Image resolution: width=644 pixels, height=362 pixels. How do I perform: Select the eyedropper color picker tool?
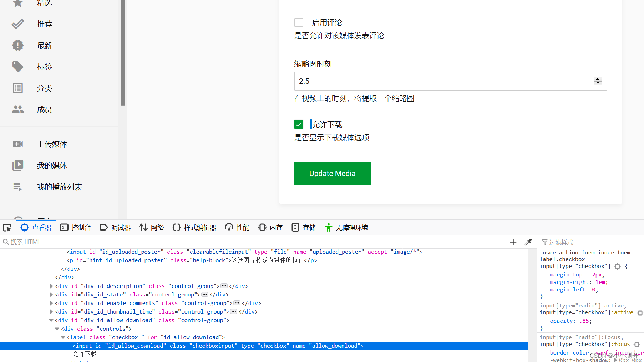point(528,242)
